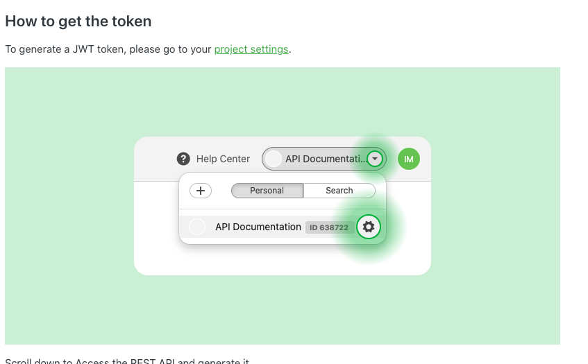Click the 'How to get the token' heading
Viewport: 588px width, 364px height.
[78, 21]
